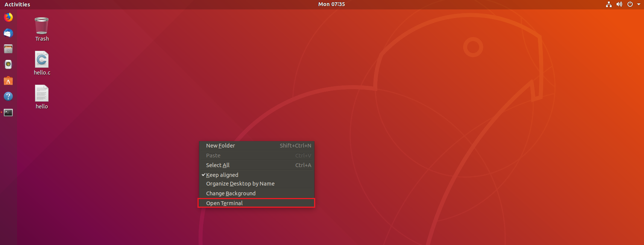Open the Help icon in the dock
The height and width of the screenshot is (245, 644).
click(8, 96)
